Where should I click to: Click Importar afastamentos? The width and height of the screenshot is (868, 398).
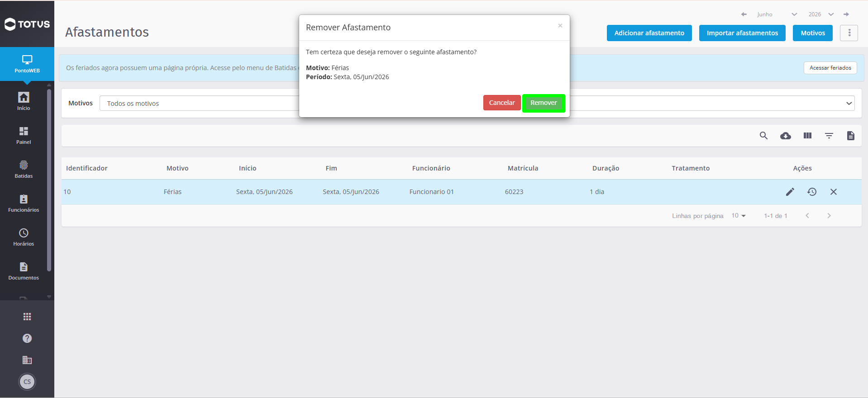pyautogui.click(x=742, y=33)
